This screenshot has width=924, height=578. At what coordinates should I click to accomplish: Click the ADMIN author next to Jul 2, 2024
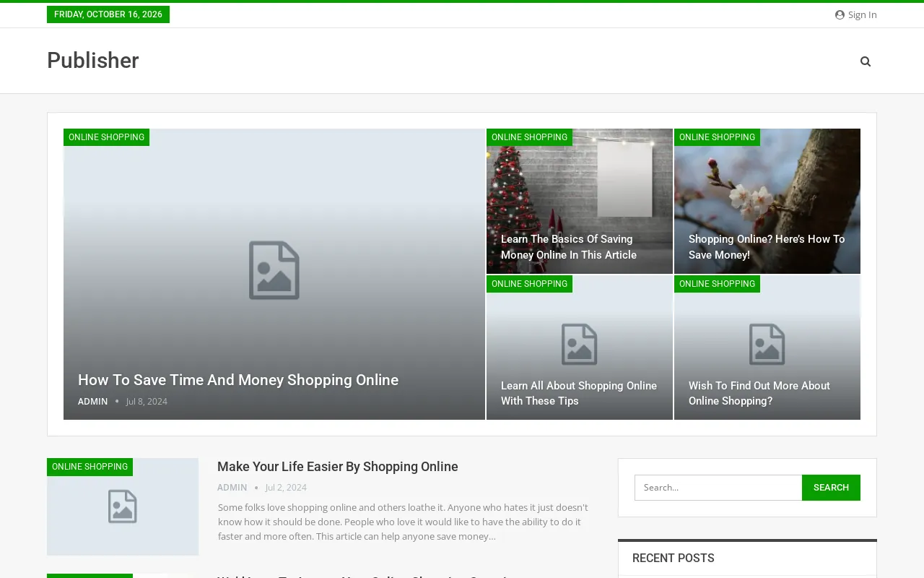[x=232, y=488]
